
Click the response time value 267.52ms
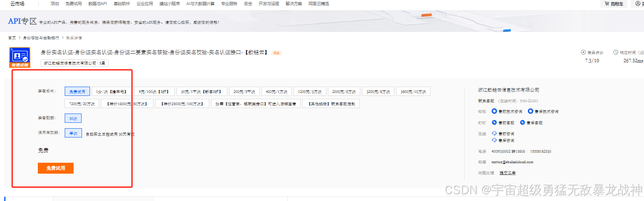pos(633,61)
